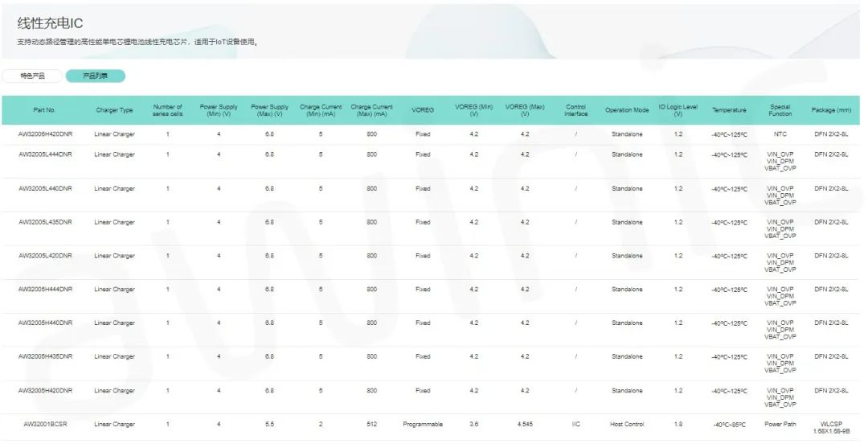This screenshot has width=868, height=444.
Task: Open part AW32005H435DNR
Action: point(45,356)
